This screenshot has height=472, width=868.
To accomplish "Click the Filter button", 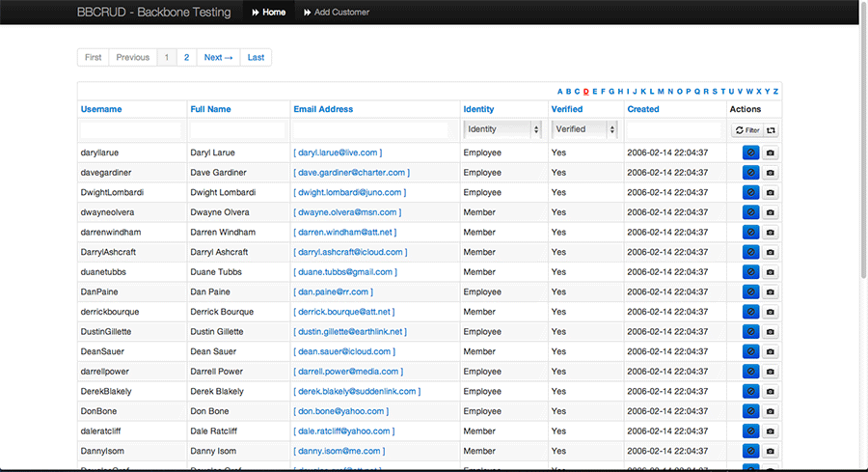I will 747,130.
